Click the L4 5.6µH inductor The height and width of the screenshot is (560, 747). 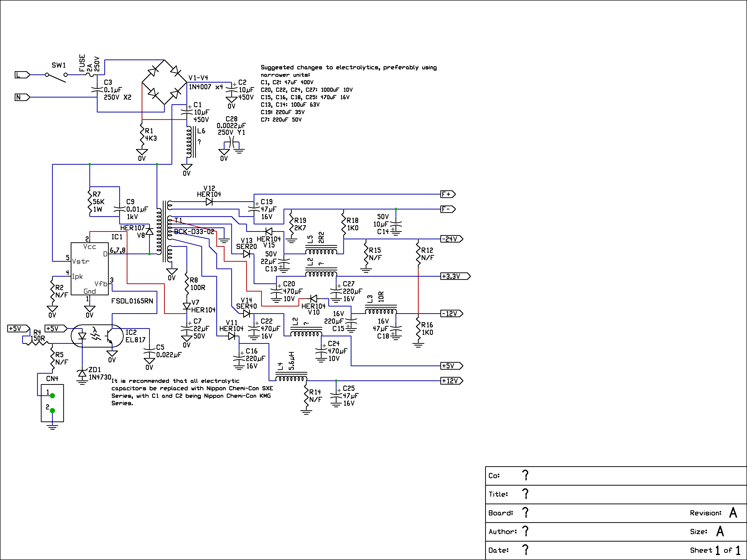tap(291, 377)
